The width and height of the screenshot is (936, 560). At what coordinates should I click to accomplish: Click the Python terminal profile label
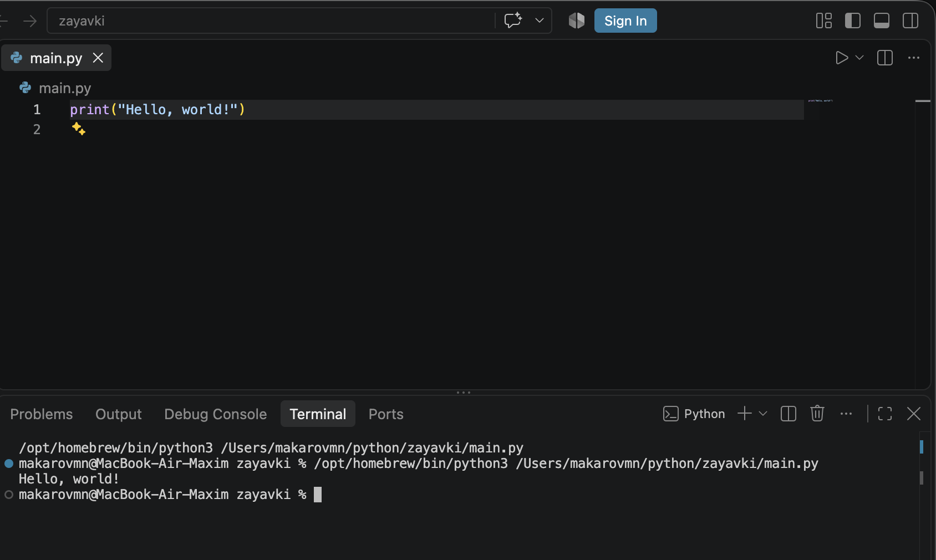(x=694, y=414)
